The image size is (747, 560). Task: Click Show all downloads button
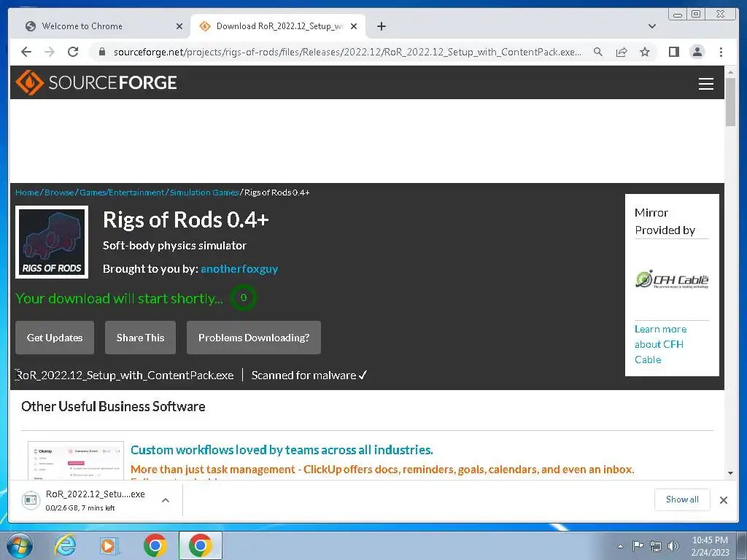coord(682,499)
